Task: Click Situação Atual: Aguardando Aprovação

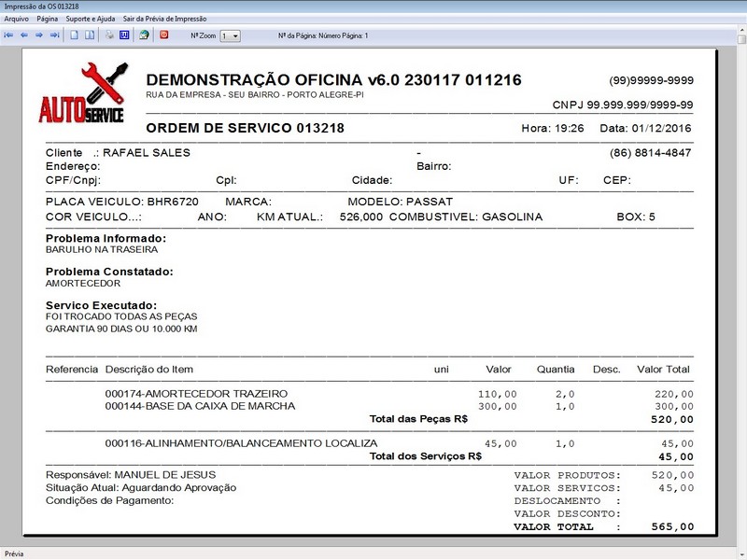Action: (141, 487)
